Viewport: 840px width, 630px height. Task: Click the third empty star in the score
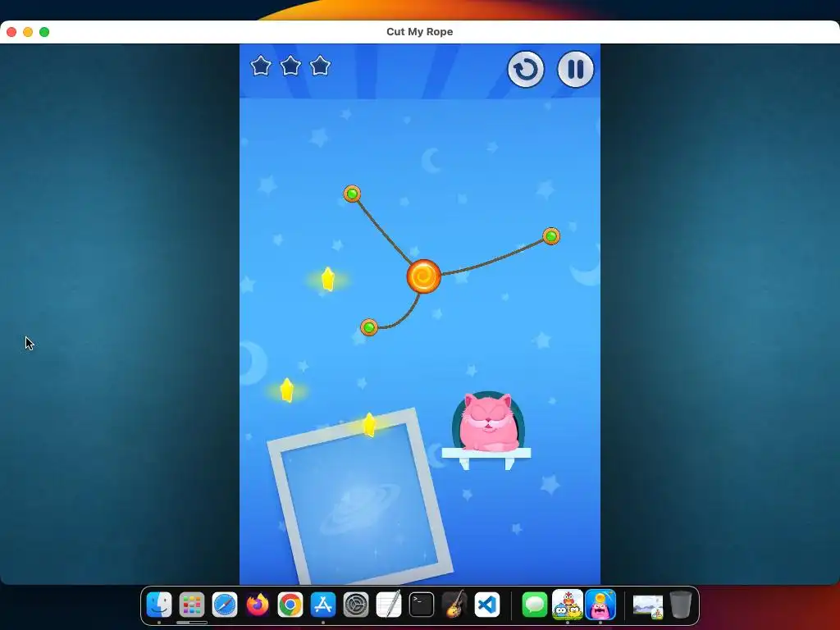(321, 66)
